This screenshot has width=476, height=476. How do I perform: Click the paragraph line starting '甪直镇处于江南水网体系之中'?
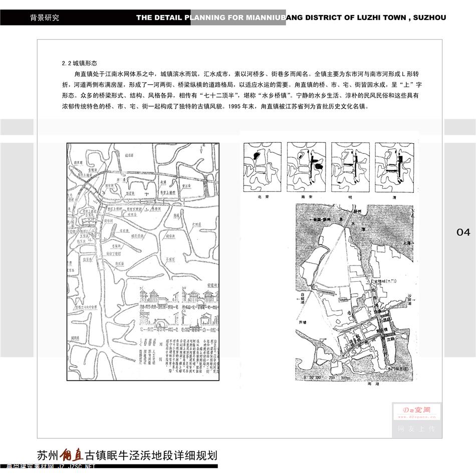pos(247,74)
